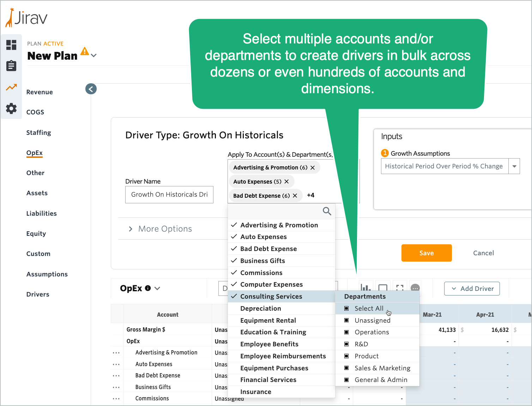Viewport: 532px width, 406px height.
Task: Open the Growth Assumptions dropdown
Action: pos(514,166)
